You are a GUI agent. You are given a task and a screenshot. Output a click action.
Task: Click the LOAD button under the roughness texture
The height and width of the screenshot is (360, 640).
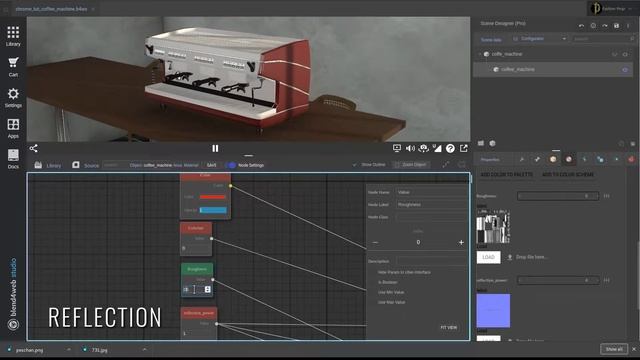pyautogui.click(x=489, y=257)
